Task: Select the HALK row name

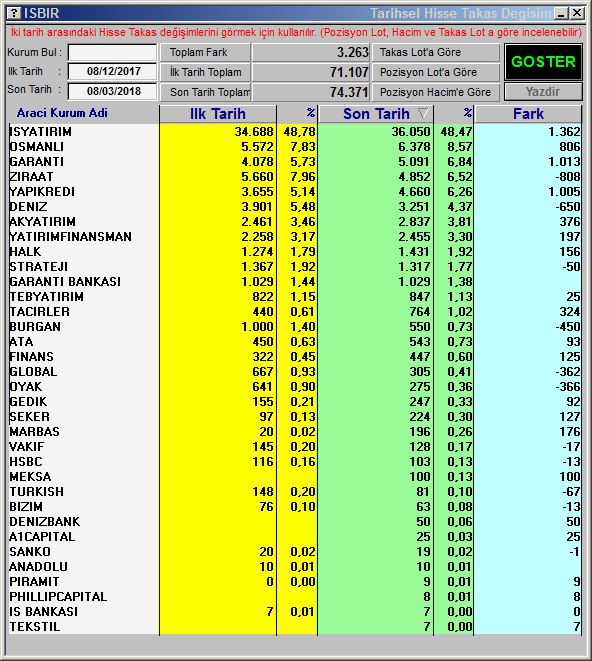Action: [x=25, y=252]
